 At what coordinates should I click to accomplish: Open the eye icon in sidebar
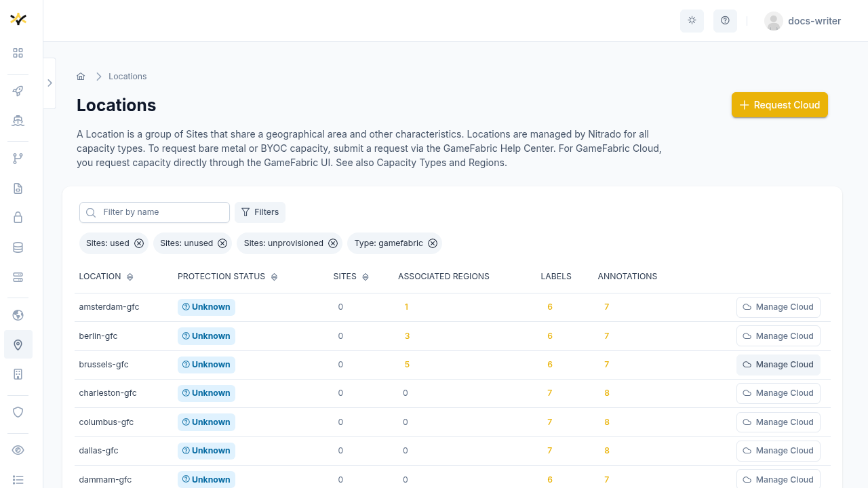click(x=18, y=450)
